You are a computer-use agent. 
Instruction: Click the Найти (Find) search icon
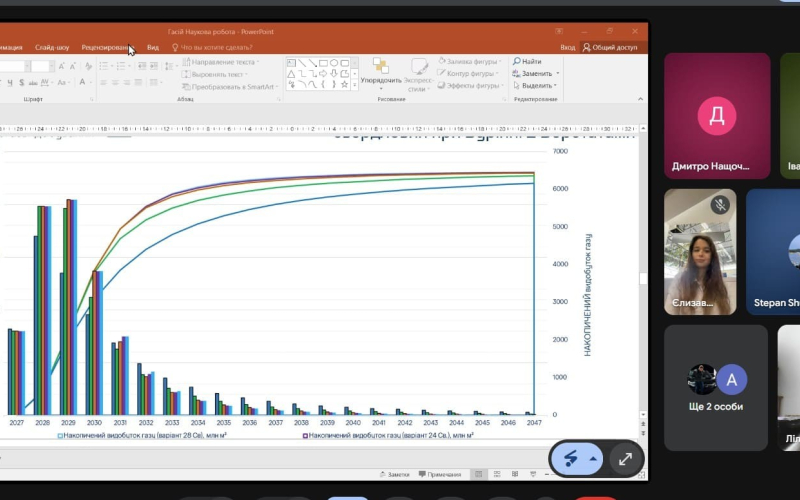point(516,62)
